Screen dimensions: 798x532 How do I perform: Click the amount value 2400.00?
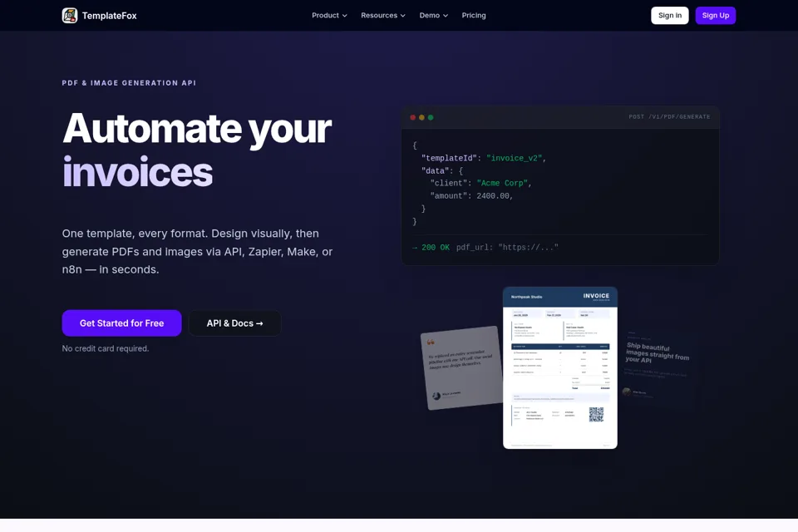493,196
